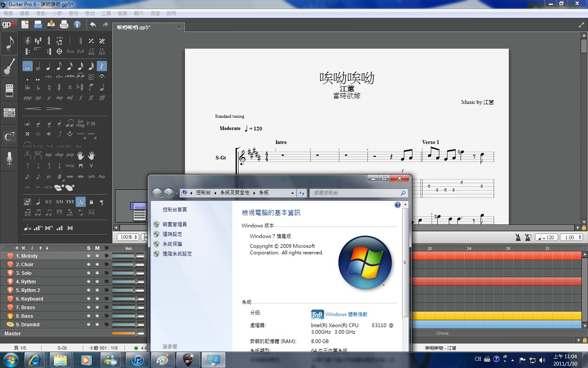Toggle the rest button in note durations
The height and width of the screenshot is (368, 588).
(x=102, y=66)
